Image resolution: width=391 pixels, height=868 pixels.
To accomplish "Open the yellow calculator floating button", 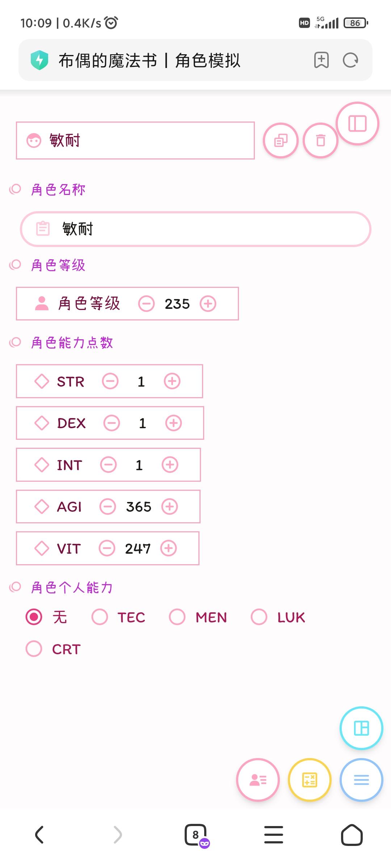I will click(x=310, y=780).
